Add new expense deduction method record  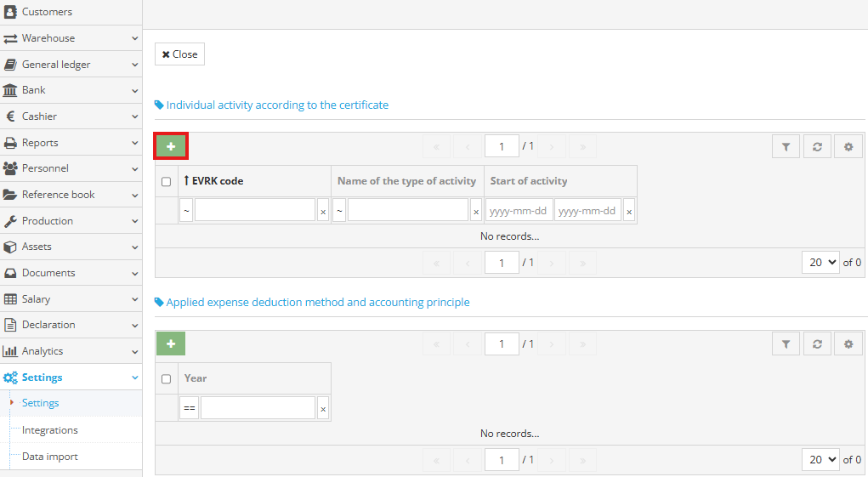click(171, 344)
